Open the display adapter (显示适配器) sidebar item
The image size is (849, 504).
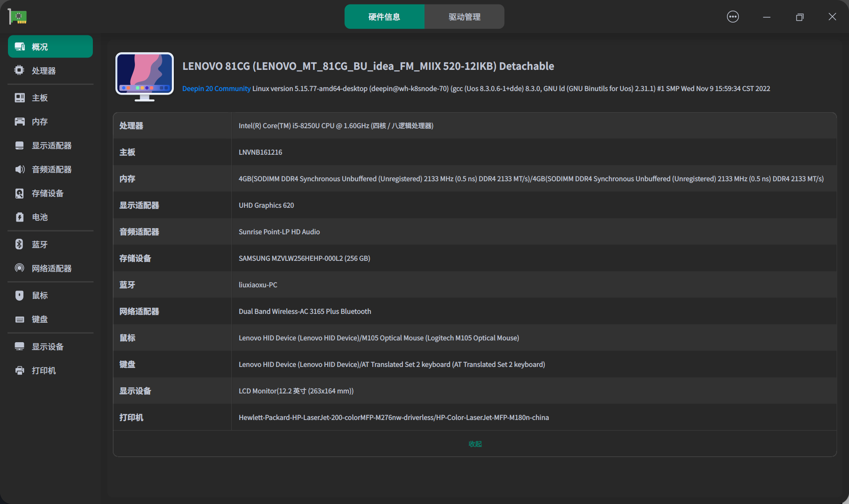pos(51,145)
